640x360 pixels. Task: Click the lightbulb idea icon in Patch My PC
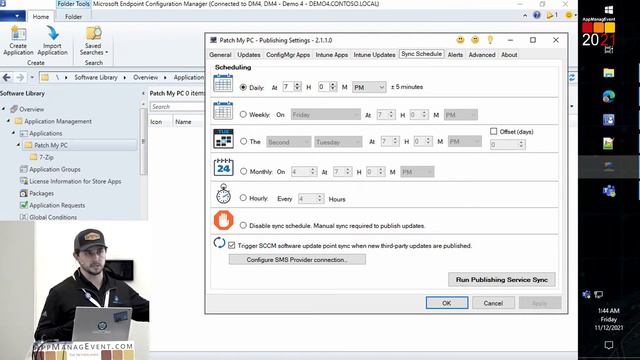(490, 40)
